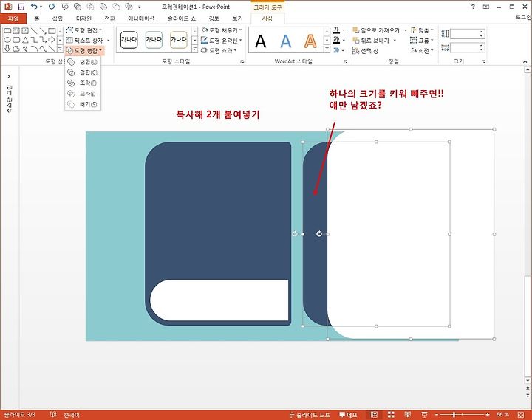
Task: Start slideshow from the quick access toolbar icon
Action: tap(64, 7)
